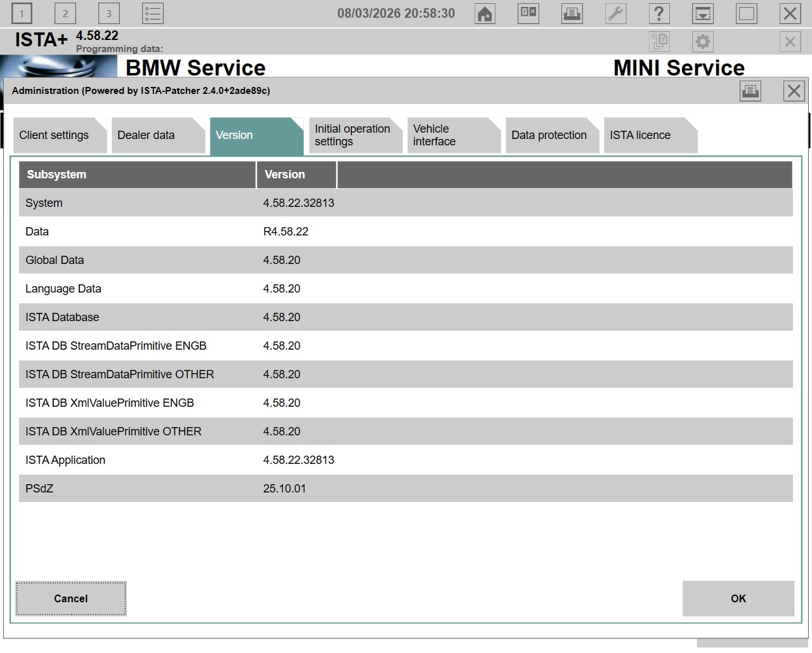Confirm with the OK button

coord(738,598)
